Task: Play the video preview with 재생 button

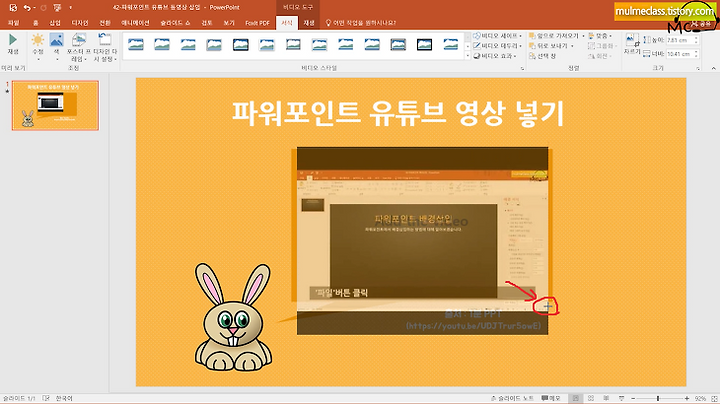Action: (x=13, y=45)
